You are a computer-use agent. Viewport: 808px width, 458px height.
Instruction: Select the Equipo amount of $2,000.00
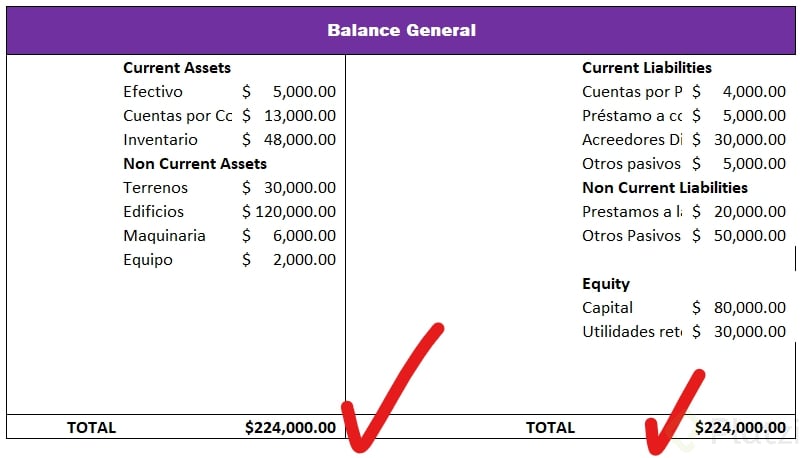pyautogui.click(x=289, y=260)
